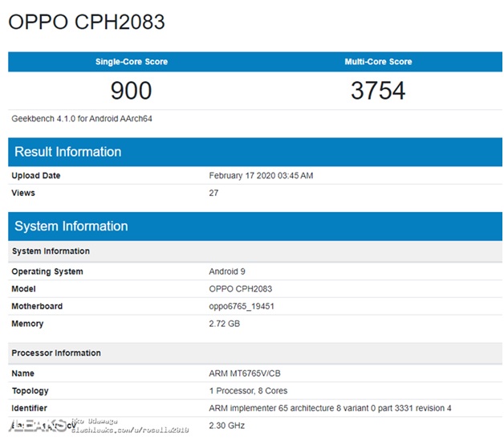Select the Views label
Viewport: 504px width, 445px height.
23,193
